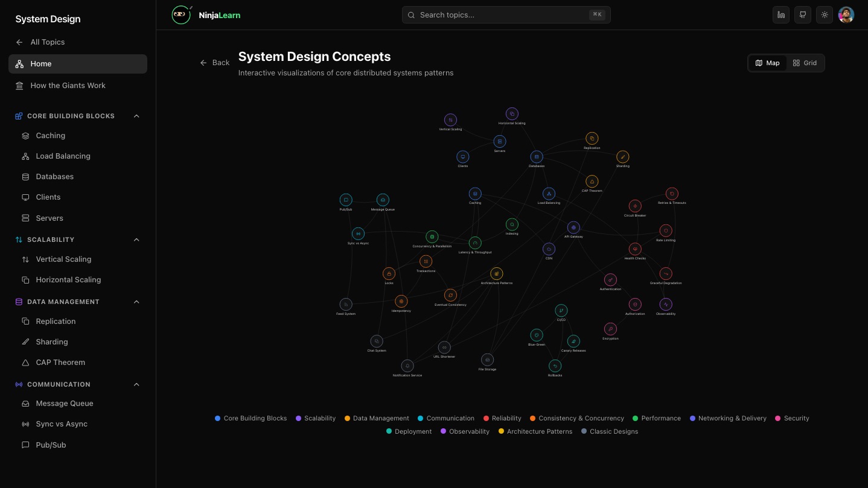Open the Idempotency node
The width and height of the screenshot is (868, 488).
pyautogui.click(x=401, y=302)
